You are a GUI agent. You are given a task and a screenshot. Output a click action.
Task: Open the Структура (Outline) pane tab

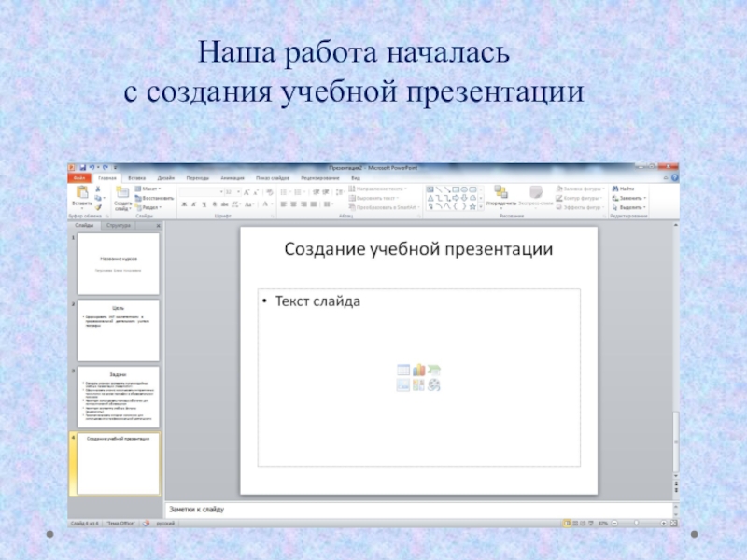pos(119,226)
